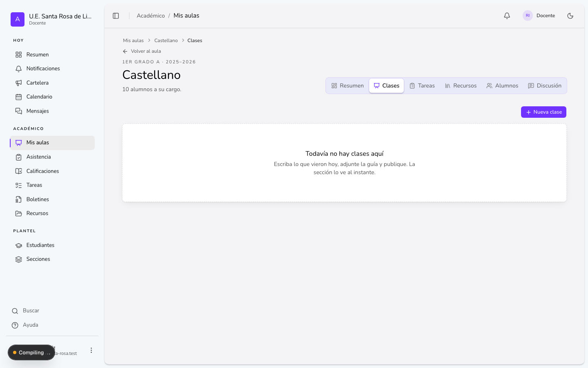Click Buscar search in sidebar

pyautogui.click(x=52, y=311)
